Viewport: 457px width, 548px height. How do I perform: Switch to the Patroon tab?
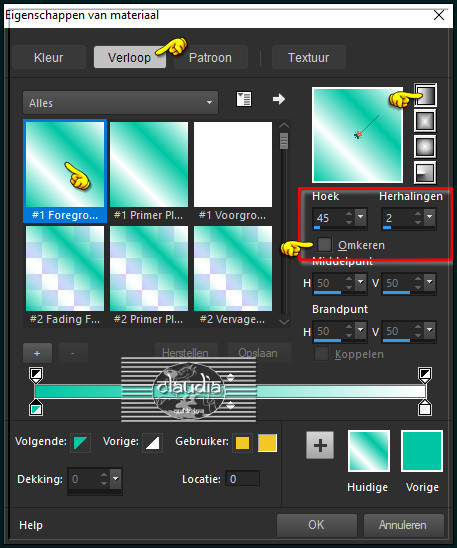pos(211,57)
